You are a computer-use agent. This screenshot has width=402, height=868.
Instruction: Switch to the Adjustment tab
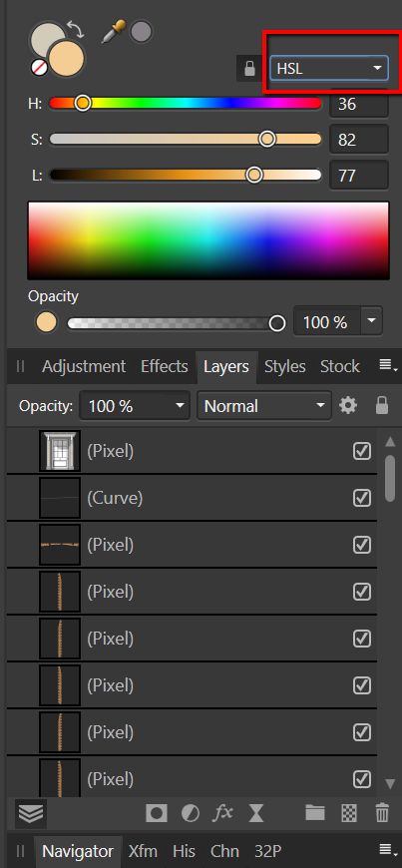pyautogui.click(x=84, y=366)
